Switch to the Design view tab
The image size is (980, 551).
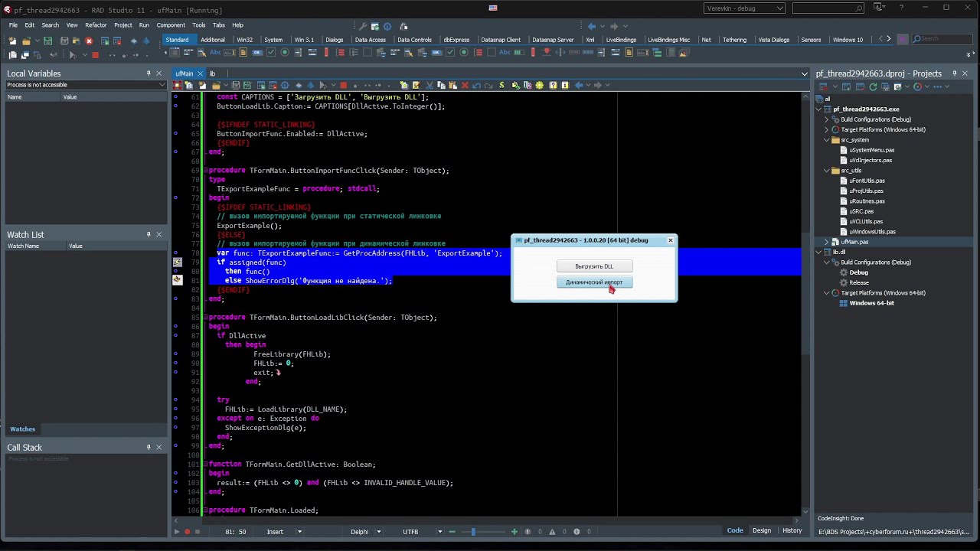click(x=762, y=530)
